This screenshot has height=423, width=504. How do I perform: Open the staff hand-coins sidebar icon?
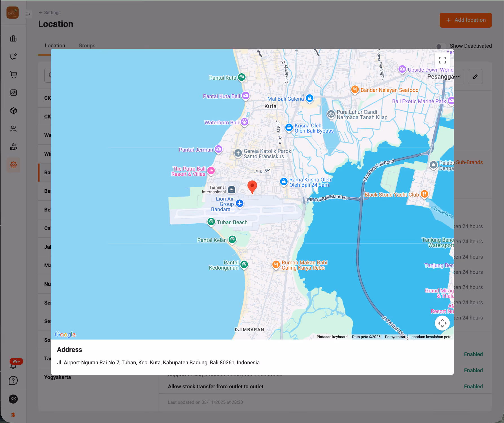click(x=13, y=147)
